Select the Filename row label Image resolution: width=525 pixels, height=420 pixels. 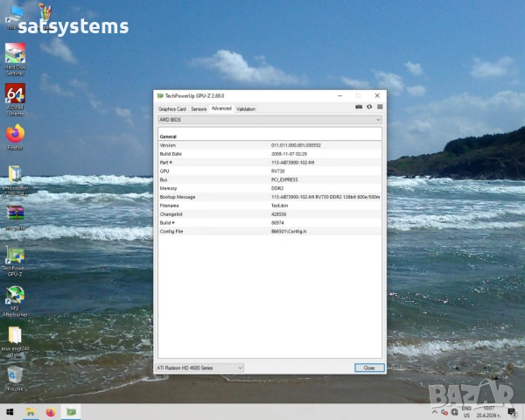[x=169, y=206]
